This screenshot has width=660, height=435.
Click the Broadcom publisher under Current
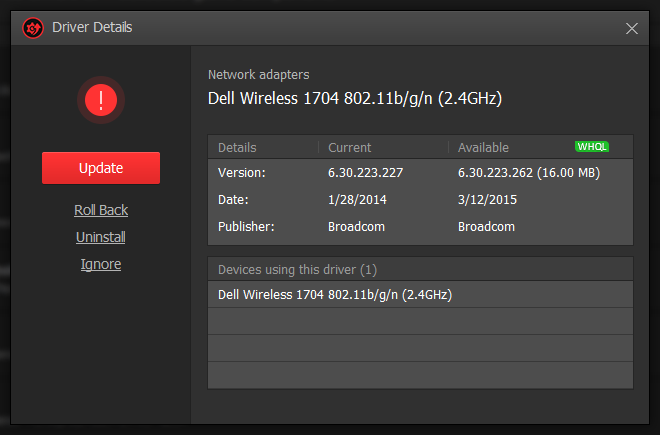point(356,227)
